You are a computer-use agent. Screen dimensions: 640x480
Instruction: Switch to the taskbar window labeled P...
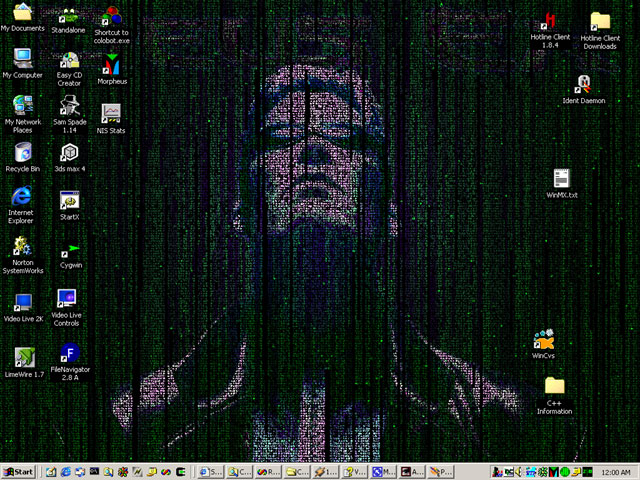click(x=441, y=472)
